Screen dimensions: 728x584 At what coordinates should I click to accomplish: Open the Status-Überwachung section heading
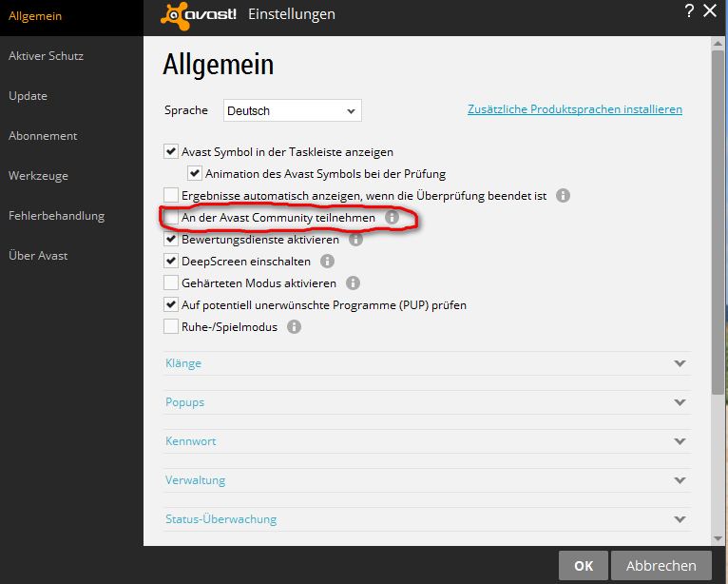pos(221,519)
